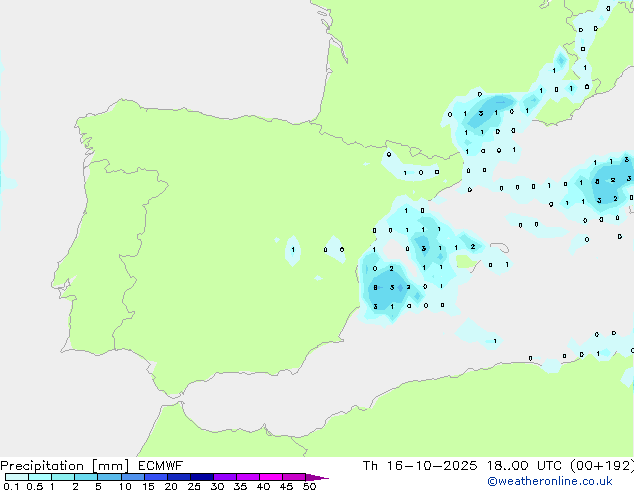
Task: Click the 45 to 50 mm legend swatch
Action: [x=294, y=477]
